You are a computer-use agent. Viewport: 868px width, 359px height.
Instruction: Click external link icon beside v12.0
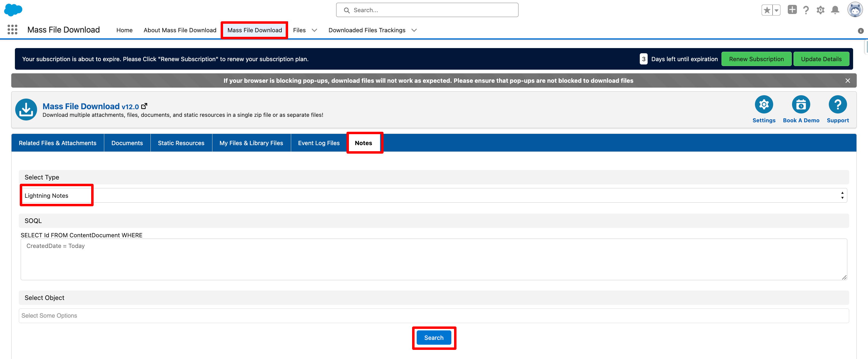click(x=144, y=106)
